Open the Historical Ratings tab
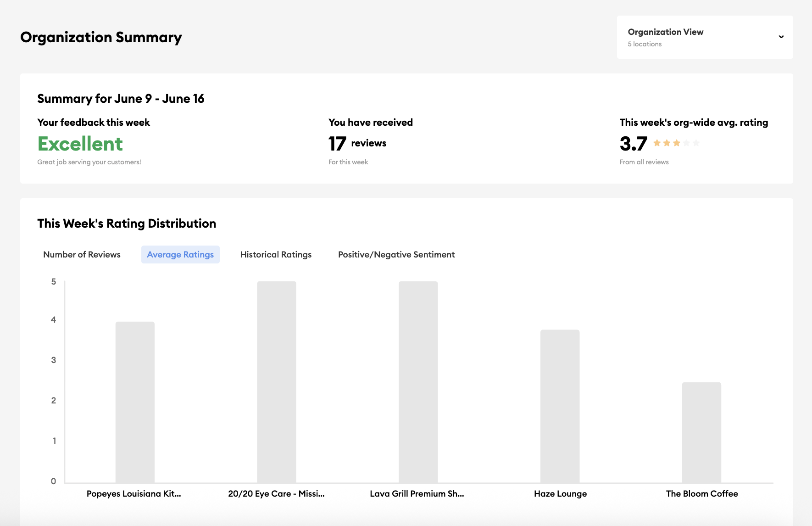The height and width of the screenshot is (526, 812). 275,254
